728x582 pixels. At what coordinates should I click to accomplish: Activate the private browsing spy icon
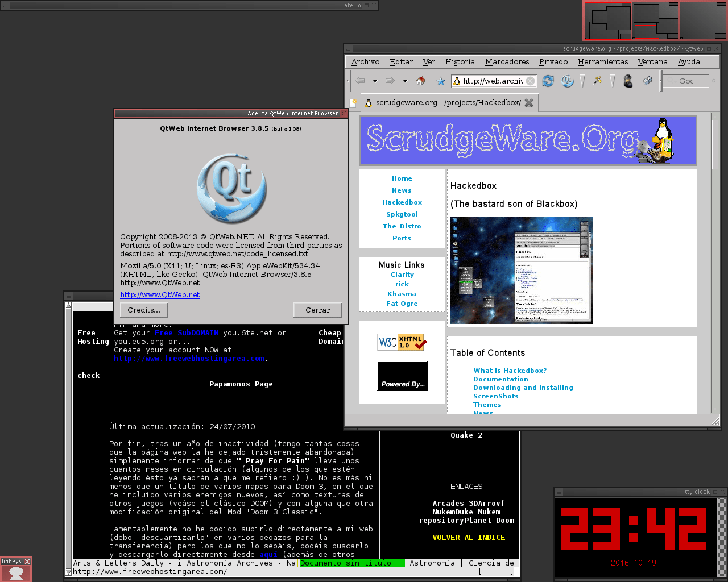[x=628, y=81]
